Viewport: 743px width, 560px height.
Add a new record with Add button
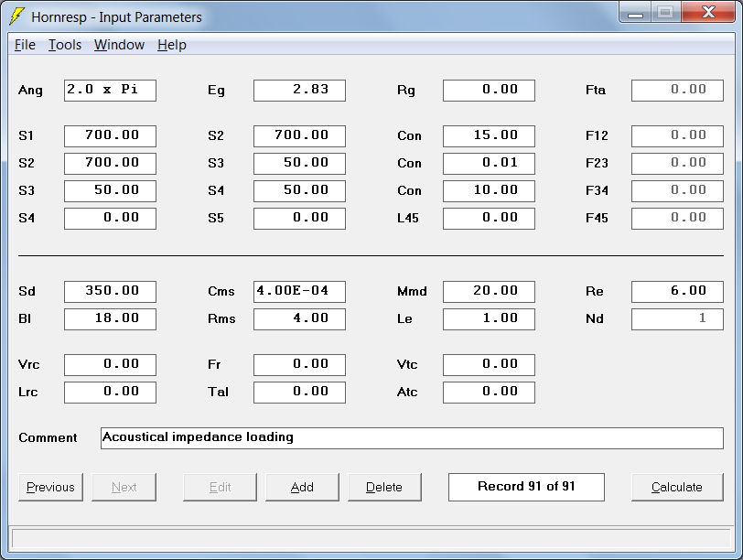pos(302,487)
